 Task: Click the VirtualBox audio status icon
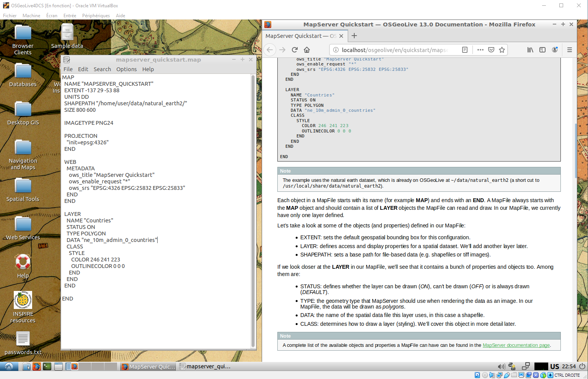click(x=492, y=375)
